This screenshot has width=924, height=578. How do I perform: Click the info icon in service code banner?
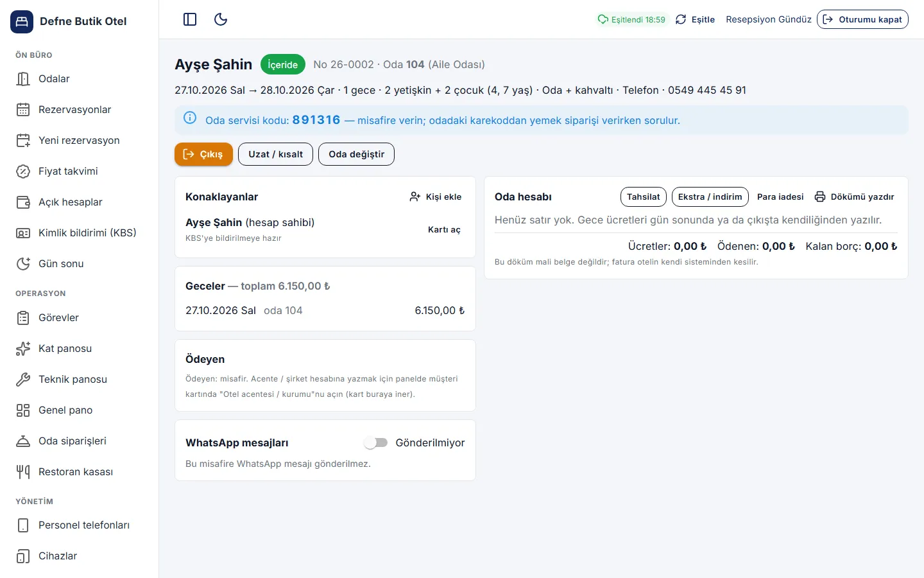click(190, 118)
